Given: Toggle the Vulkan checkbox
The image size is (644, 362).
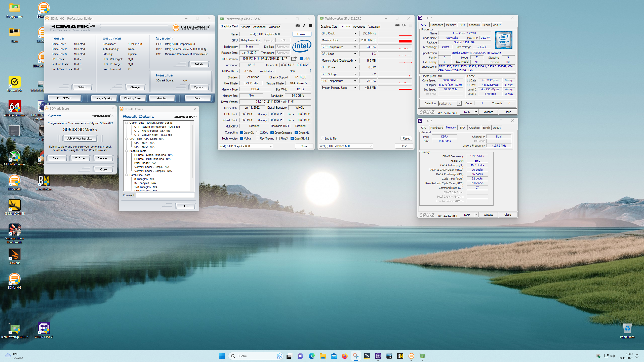Looking at the screenshot, I should coord(242,139).
